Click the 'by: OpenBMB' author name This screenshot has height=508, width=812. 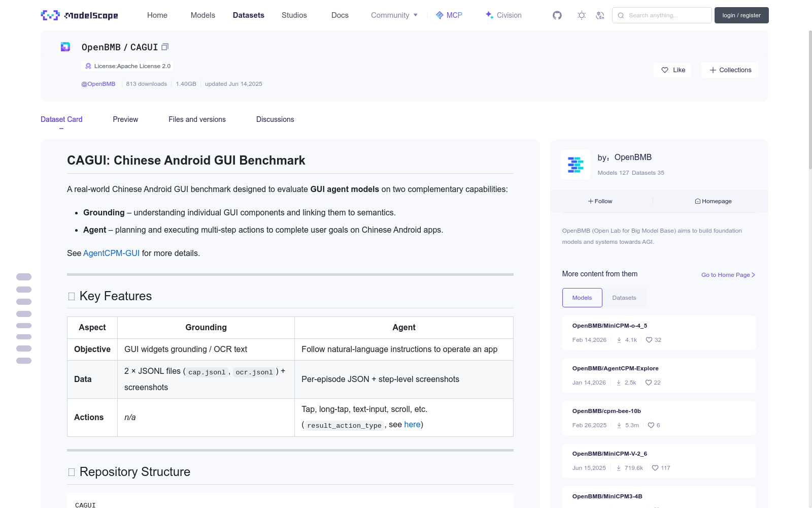click(625, 157)
